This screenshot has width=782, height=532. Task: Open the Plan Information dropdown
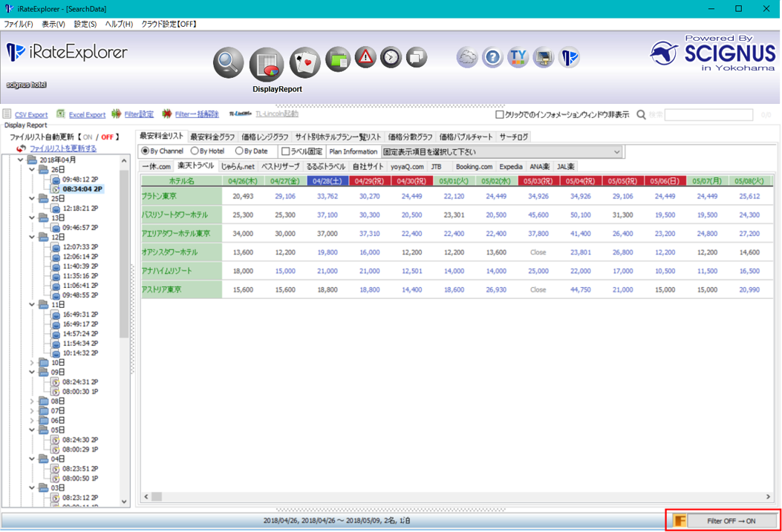coord(502,151)
